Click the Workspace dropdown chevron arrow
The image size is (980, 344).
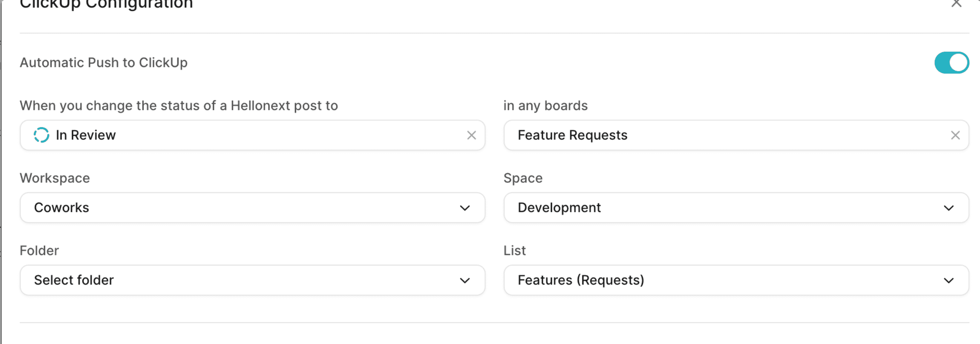click(465, 208)
